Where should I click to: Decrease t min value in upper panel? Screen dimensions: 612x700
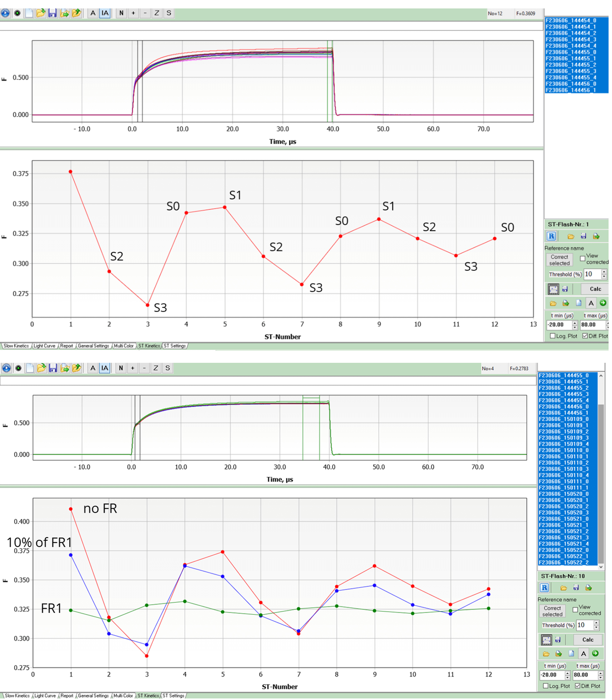tap(575, 327)
